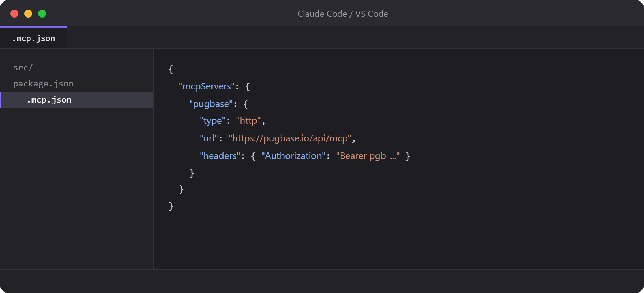Select .mcp.json in the file sidebar
Viewport: 644px width, 293px height.
(76, 100)
